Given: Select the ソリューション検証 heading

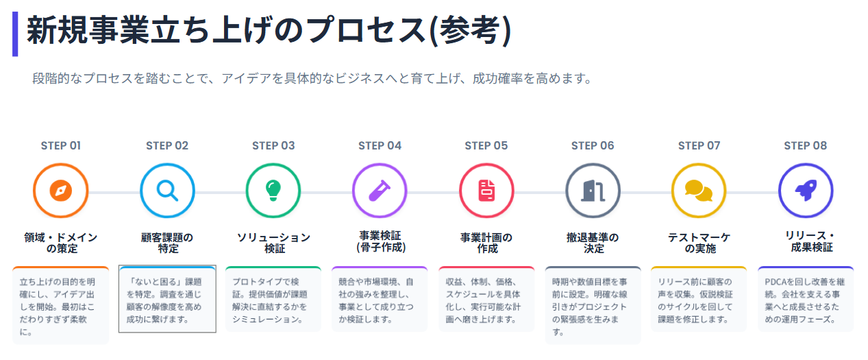Looking at the screenshot, I should (273, 243).
